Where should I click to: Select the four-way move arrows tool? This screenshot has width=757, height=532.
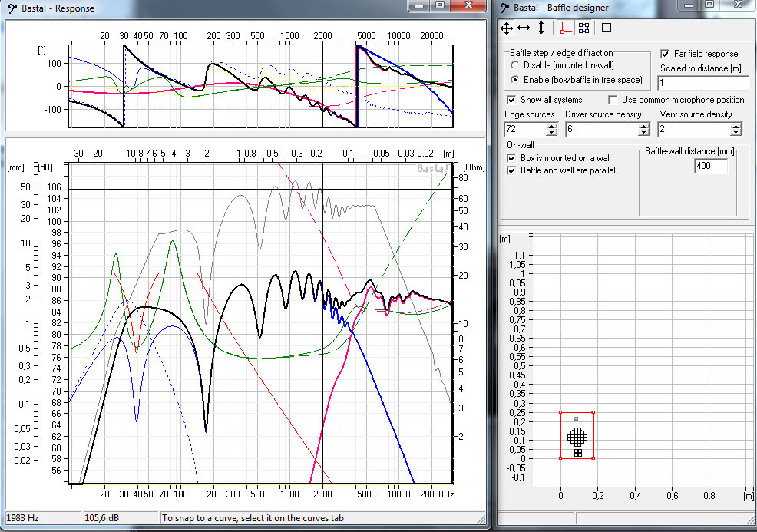tap(506, 28)
